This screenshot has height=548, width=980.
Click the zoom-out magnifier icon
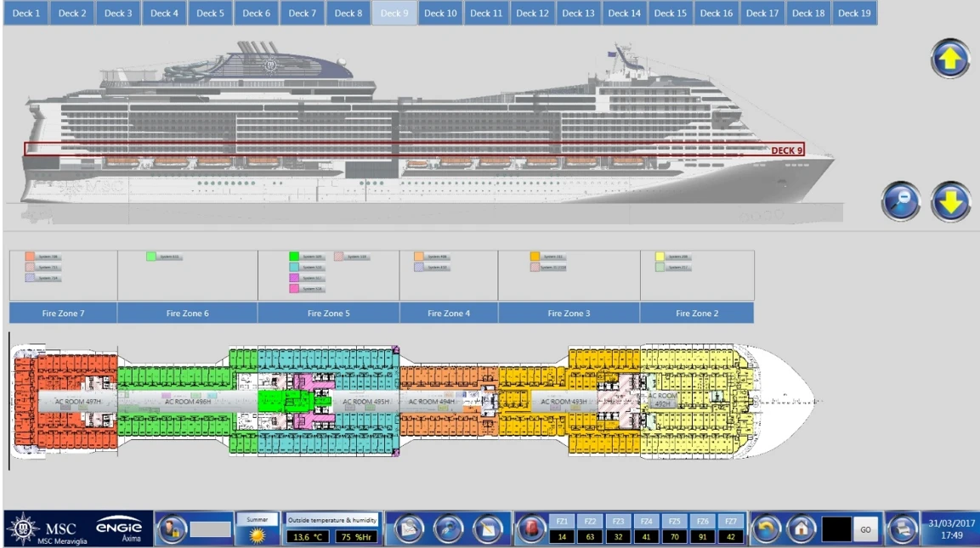[901, 201]
